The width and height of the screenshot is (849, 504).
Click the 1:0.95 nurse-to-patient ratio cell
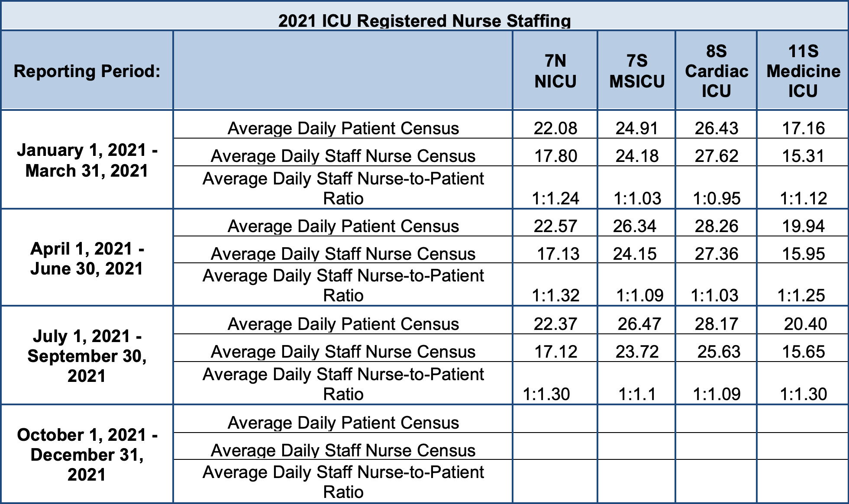tap(717, 198)
